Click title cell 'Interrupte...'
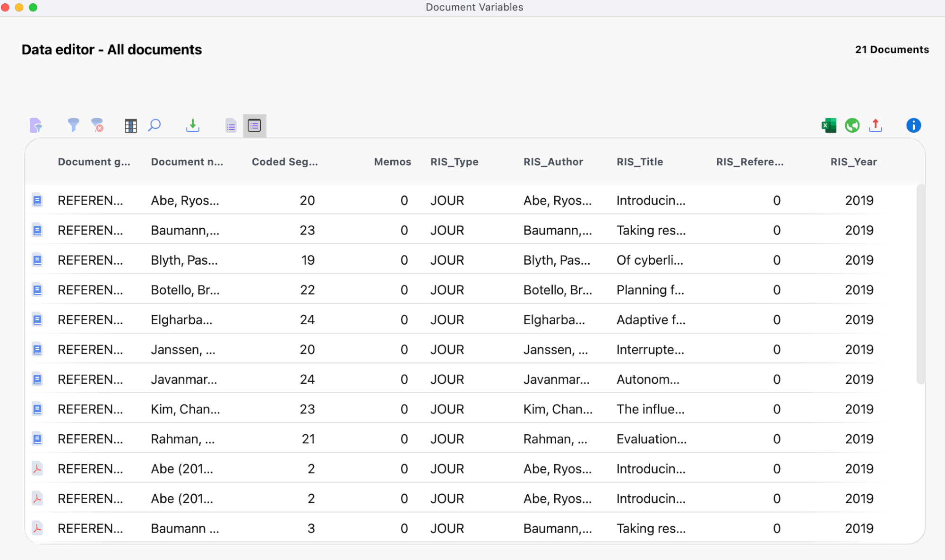This screenshot has width=945, height=560. 650,349
